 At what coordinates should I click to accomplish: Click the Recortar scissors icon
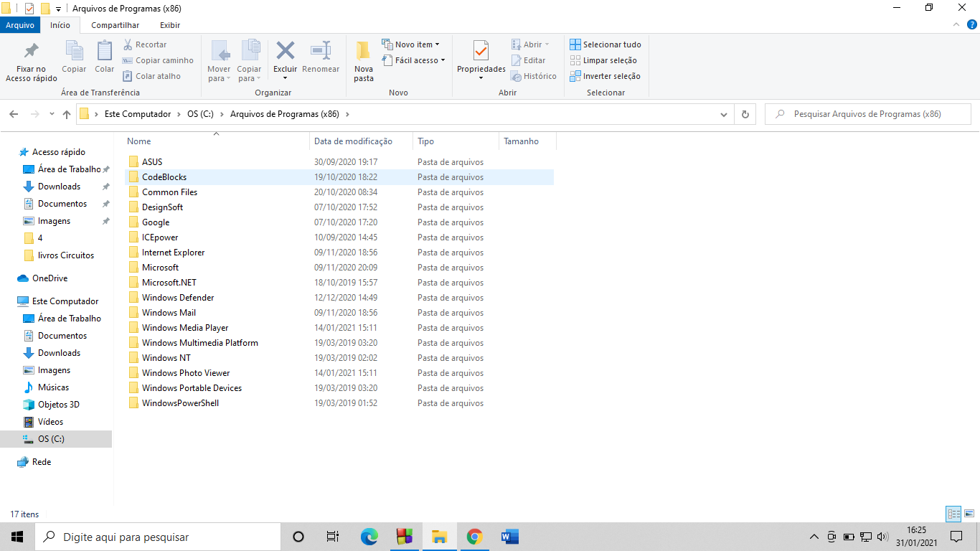[128, 44]
